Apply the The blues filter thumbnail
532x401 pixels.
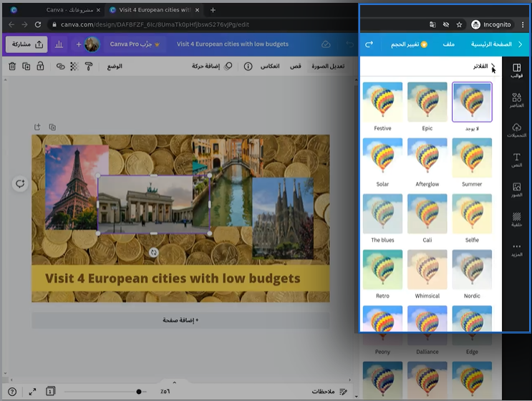(x=382, y=213)
